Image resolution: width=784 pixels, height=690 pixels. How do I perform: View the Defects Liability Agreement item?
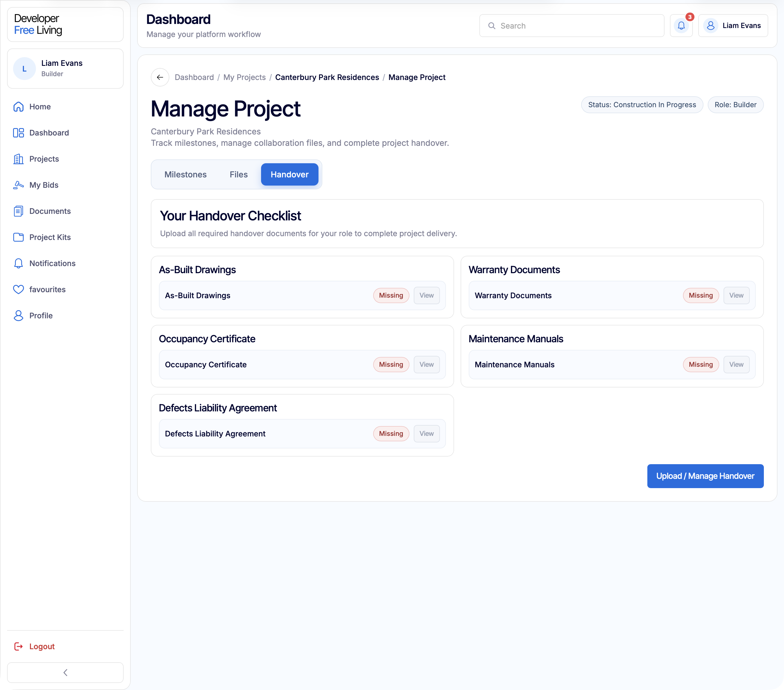[x=427, y=433]
